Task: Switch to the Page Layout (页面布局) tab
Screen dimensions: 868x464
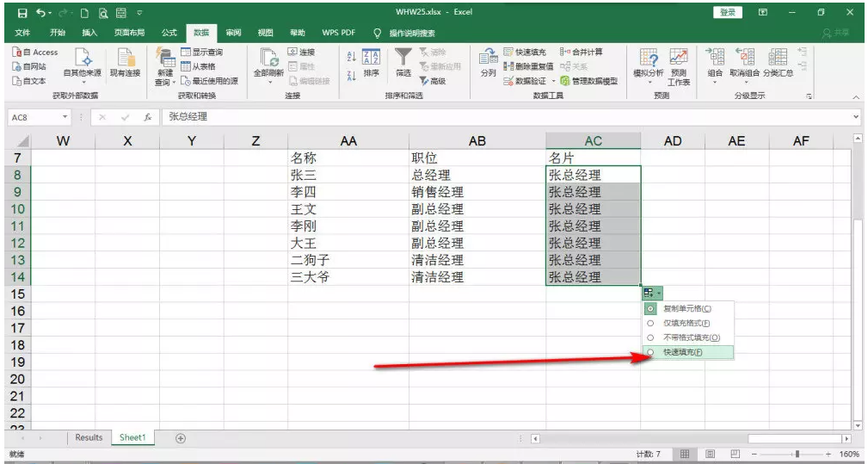Action: tap(129, 33)
